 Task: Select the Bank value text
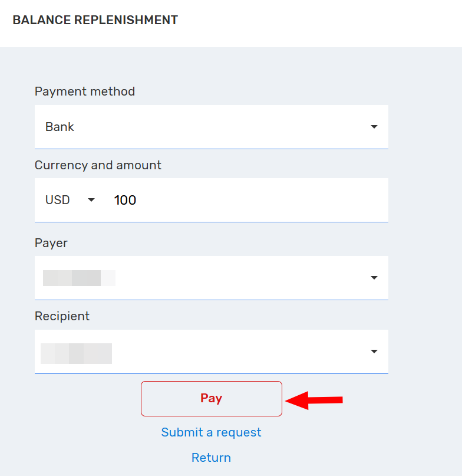click(60, 127)
